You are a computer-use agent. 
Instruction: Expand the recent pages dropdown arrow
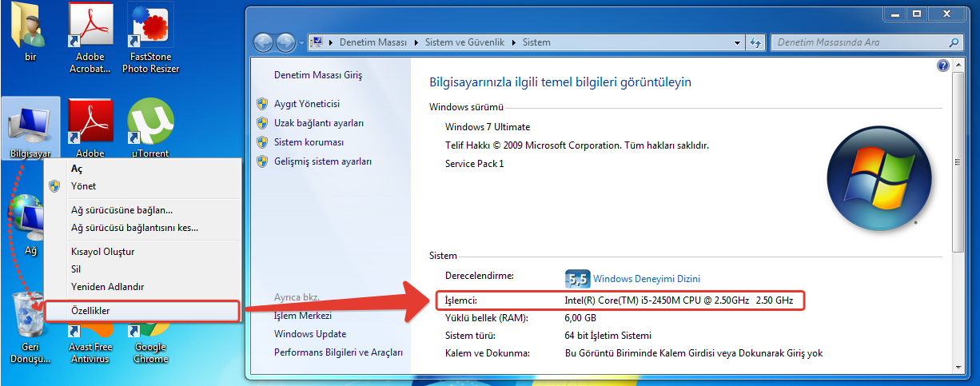(301, 42)
